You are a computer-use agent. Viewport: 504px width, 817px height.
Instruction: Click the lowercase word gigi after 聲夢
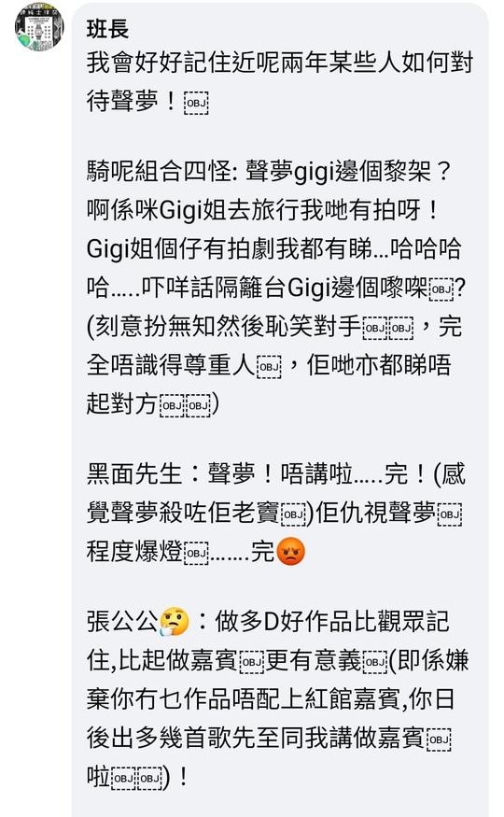(x=314, y=173)
